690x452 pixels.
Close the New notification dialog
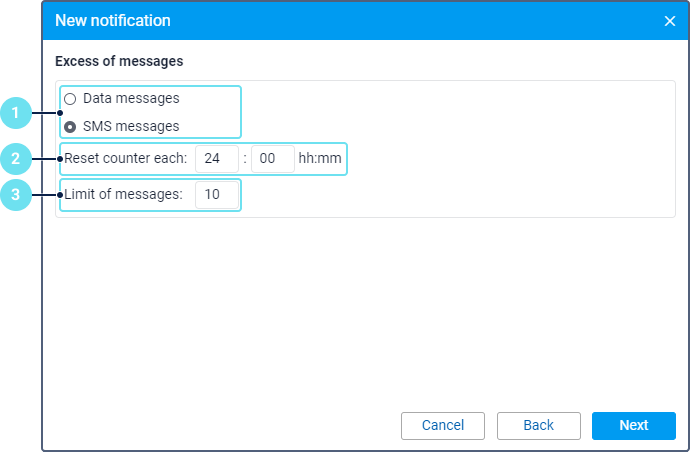[x=670, y=21]
